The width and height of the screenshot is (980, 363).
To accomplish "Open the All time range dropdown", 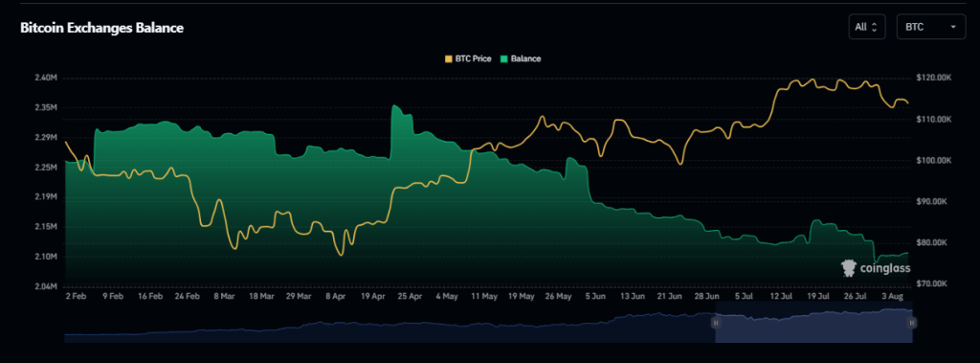I will pyautogui.click(x=867, y=27).
